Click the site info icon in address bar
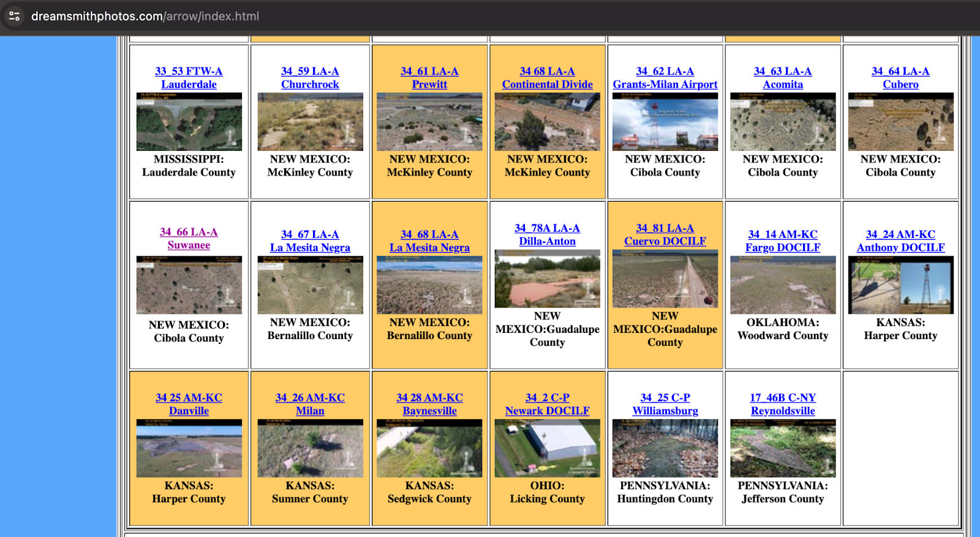The height and width of the screenshot is (537, 980). point(15,16)
